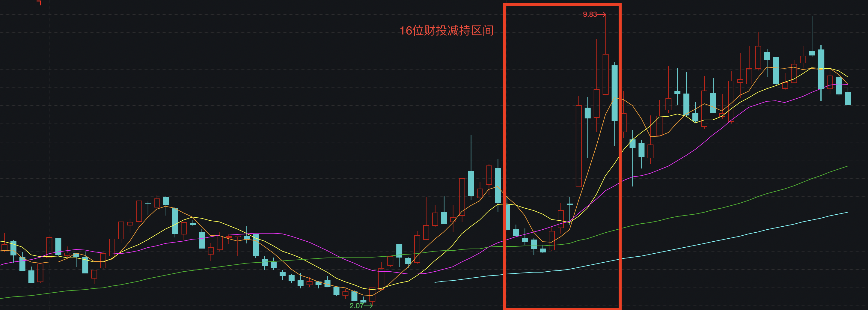The height and width of the screenshot is (310, 868).
Task: Click the arrow beside the 2.07 label
Action: 368,306
